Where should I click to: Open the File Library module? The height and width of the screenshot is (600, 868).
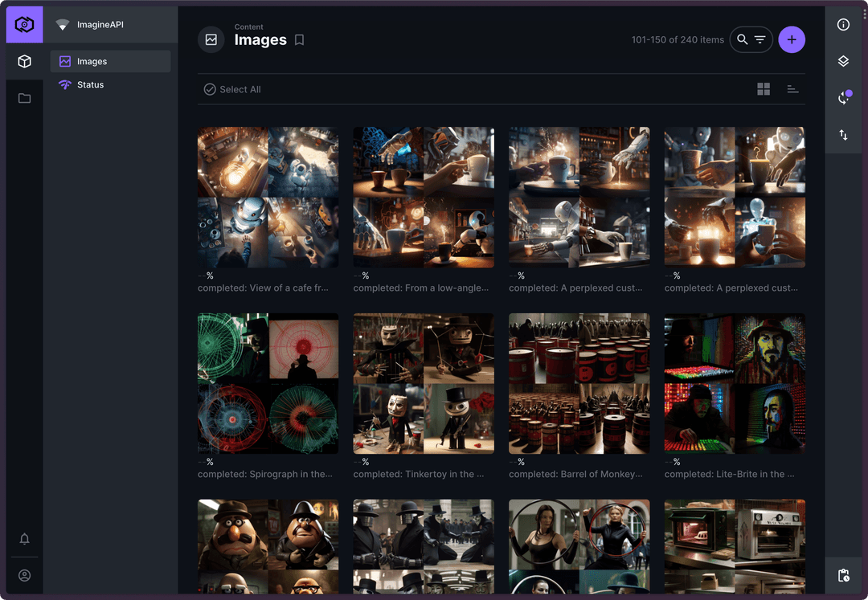coord(24,98)
